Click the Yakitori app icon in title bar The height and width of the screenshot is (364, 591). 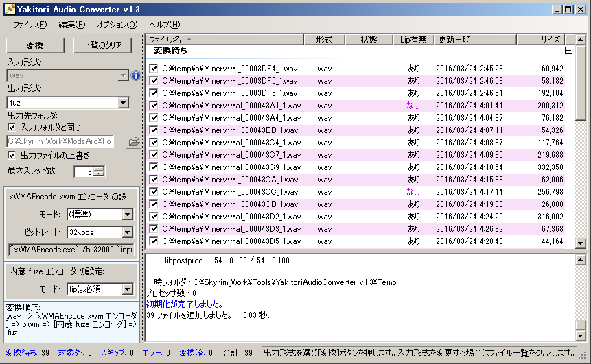coord(10,9)
